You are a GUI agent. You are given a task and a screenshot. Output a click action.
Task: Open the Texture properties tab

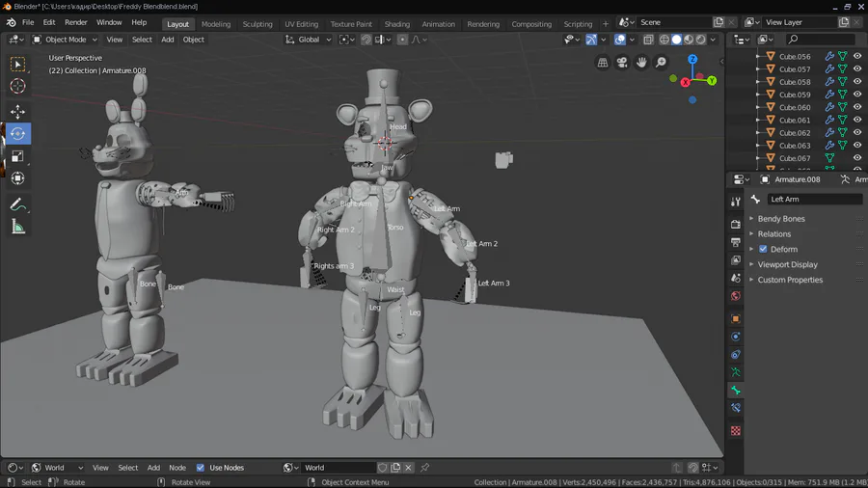[x=736, y=430]
